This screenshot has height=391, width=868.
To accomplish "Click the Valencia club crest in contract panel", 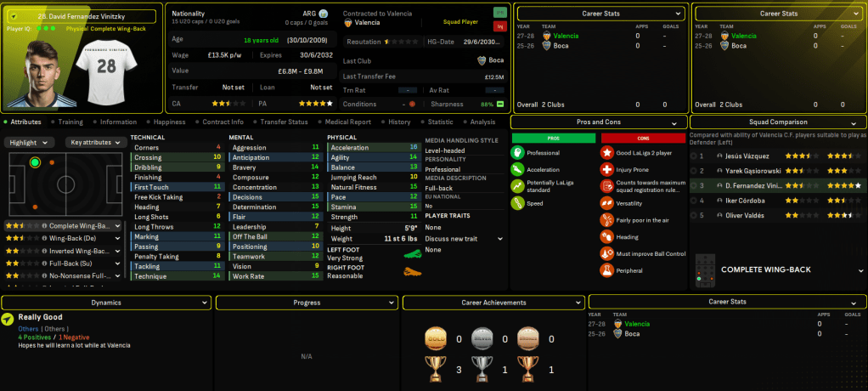I will pyautogui.click(x=348, y=23).
